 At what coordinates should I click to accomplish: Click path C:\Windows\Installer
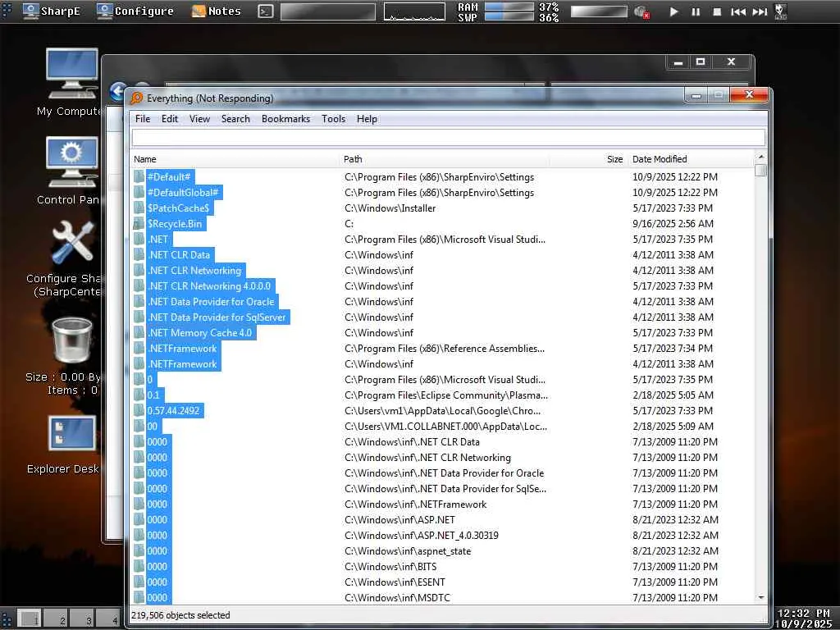point(390,208)
